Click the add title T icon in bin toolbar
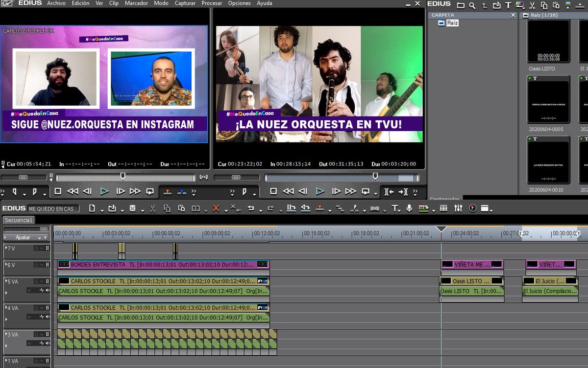588x368 pixels. click(508, 5)
